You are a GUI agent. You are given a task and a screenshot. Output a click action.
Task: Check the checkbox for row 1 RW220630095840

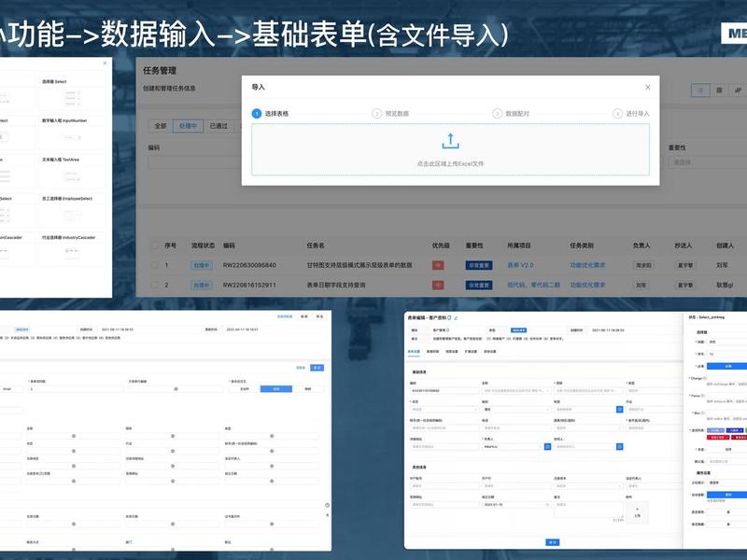pyautogui.click(x=154, y=265)
